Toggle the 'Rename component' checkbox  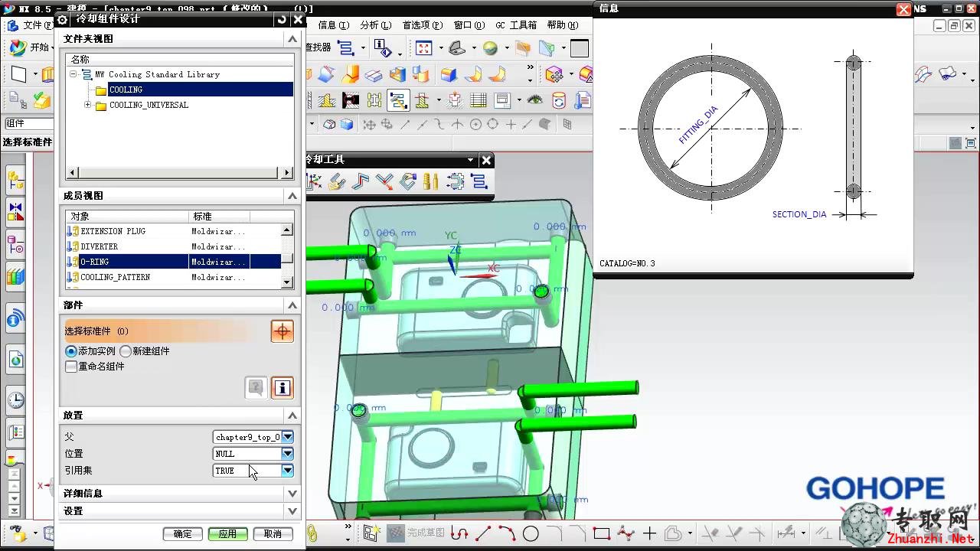click(71, 367)
